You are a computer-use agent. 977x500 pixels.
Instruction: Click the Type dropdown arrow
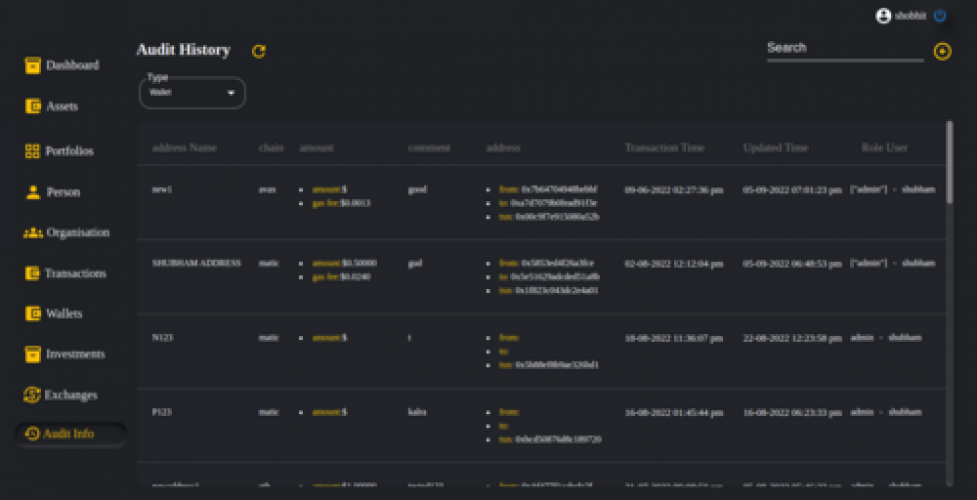231,93
